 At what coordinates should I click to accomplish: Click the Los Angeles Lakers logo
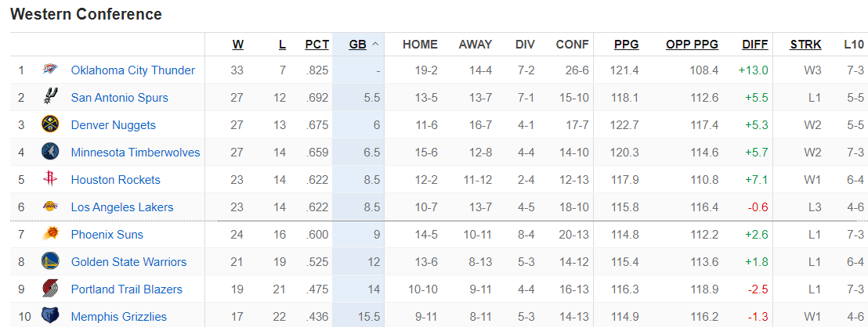[50, 207]
